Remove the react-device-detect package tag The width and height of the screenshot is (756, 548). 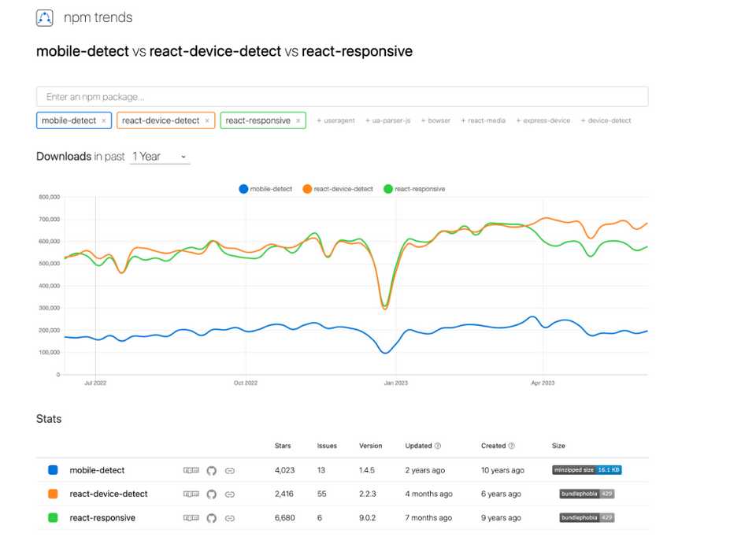pyautogui.click(x=207, y=120)
